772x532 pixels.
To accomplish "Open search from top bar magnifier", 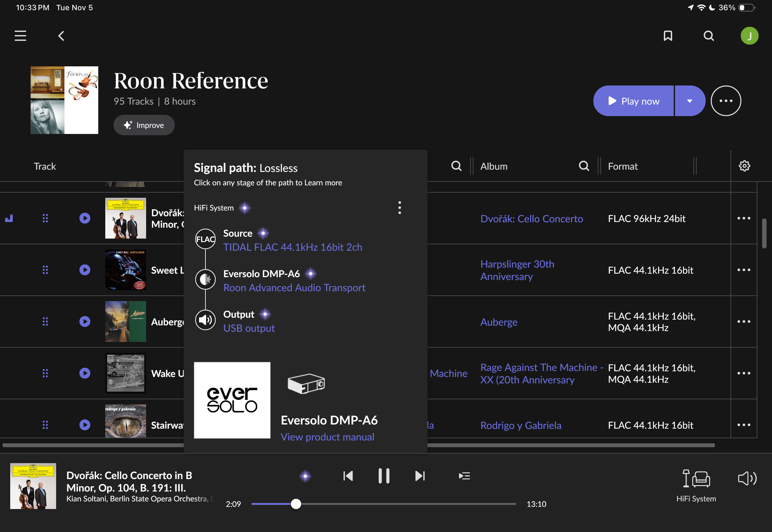I will point(709,36).
